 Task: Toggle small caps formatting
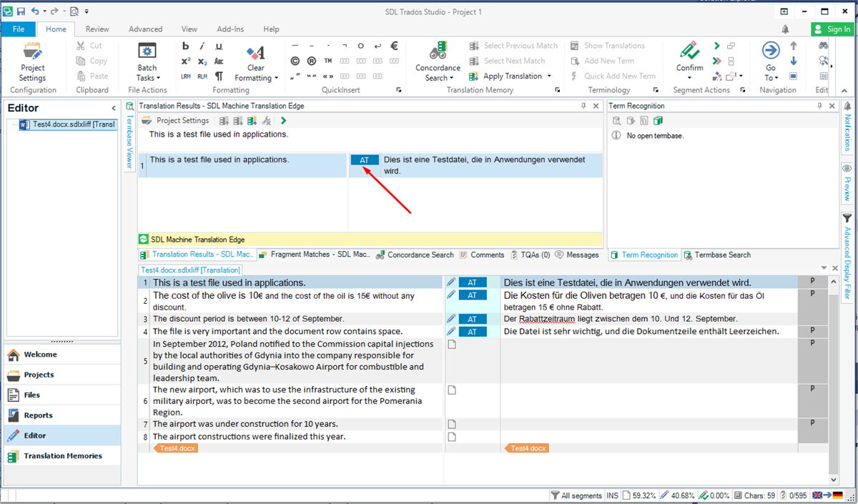219,61
